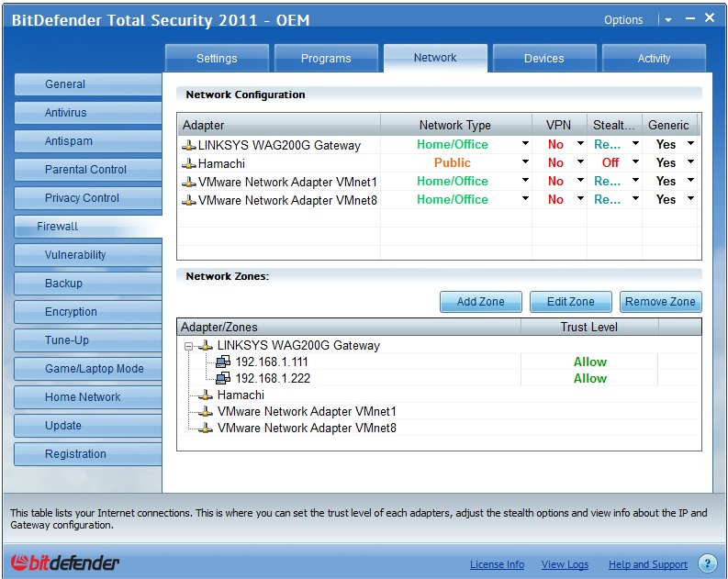Select the 192.168.1.111 zone row

439,362
